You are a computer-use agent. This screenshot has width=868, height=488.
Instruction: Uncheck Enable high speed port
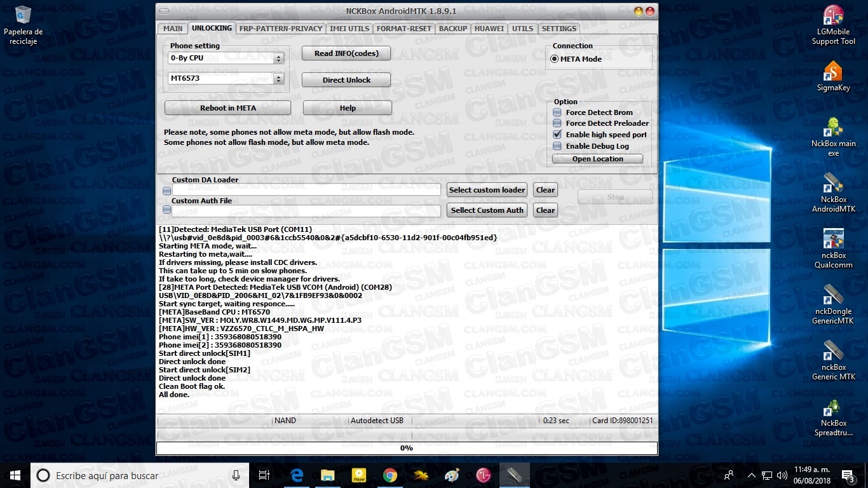557,135
